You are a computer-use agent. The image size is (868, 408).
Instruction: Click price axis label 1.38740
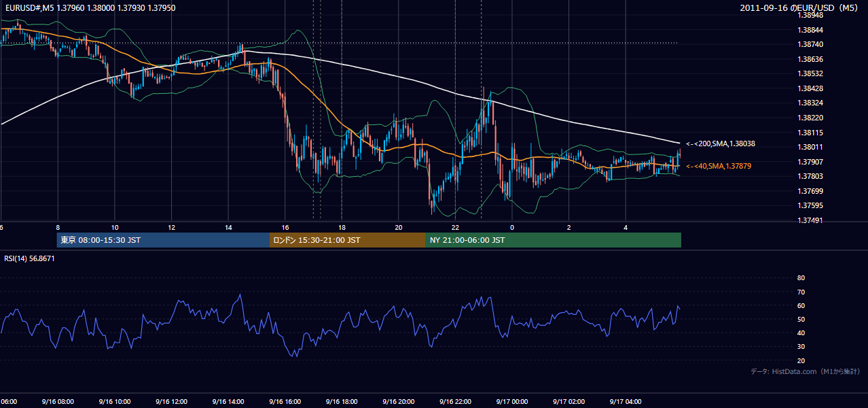pyautogui.click(x=812, y=44)
